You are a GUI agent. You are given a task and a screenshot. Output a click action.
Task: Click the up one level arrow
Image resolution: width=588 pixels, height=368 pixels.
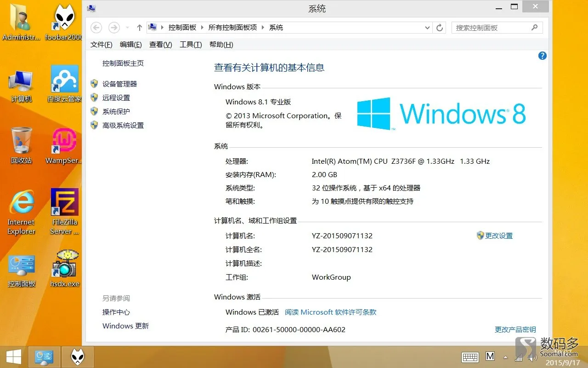[x=139, y=28]
